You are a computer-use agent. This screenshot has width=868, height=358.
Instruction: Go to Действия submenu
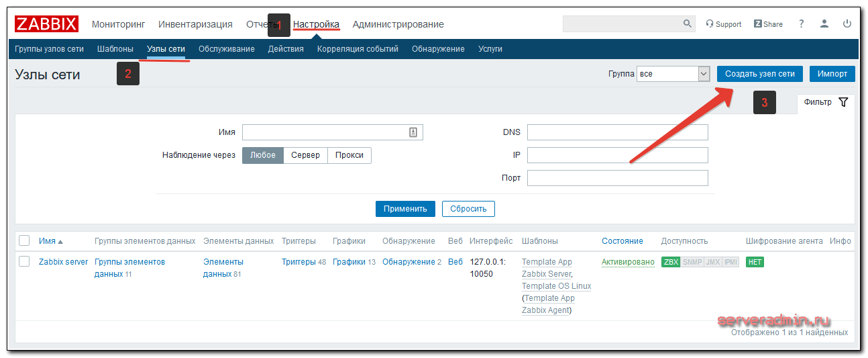point(286,49)
